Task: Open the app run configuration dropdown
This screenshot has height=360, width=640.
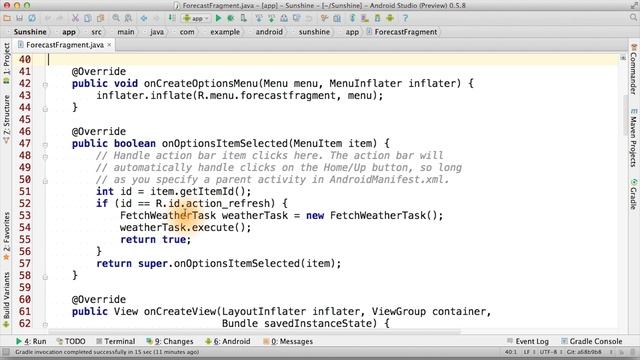Action: coord(196,18)
